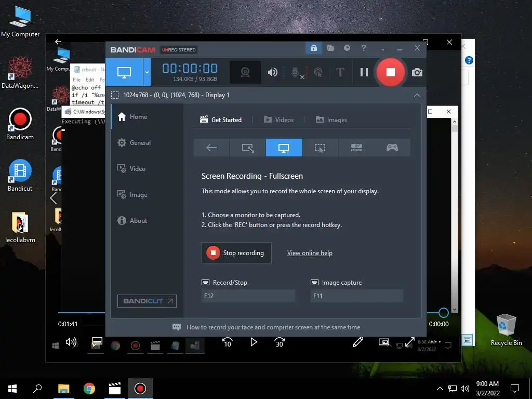This screenshot has width=532, height=399.
Task: Open the Video settings section
Action: (131, 169)
